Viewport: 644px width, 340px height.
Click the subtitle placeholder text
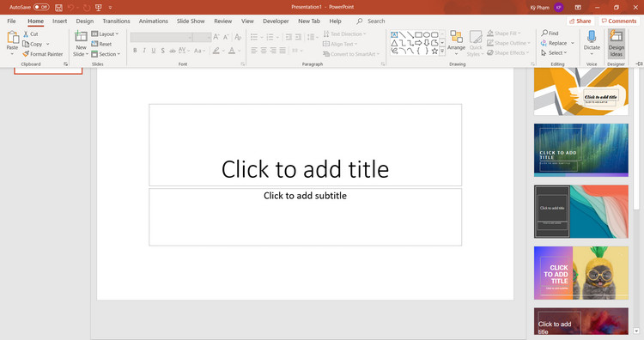pos(305,196)
